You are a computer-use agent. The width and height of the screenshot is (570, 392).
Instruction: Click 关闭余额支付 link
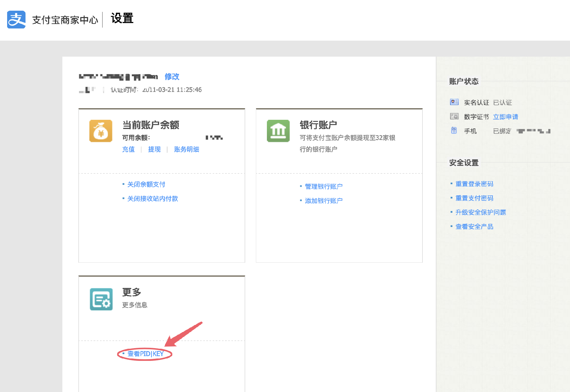[146, 184]
